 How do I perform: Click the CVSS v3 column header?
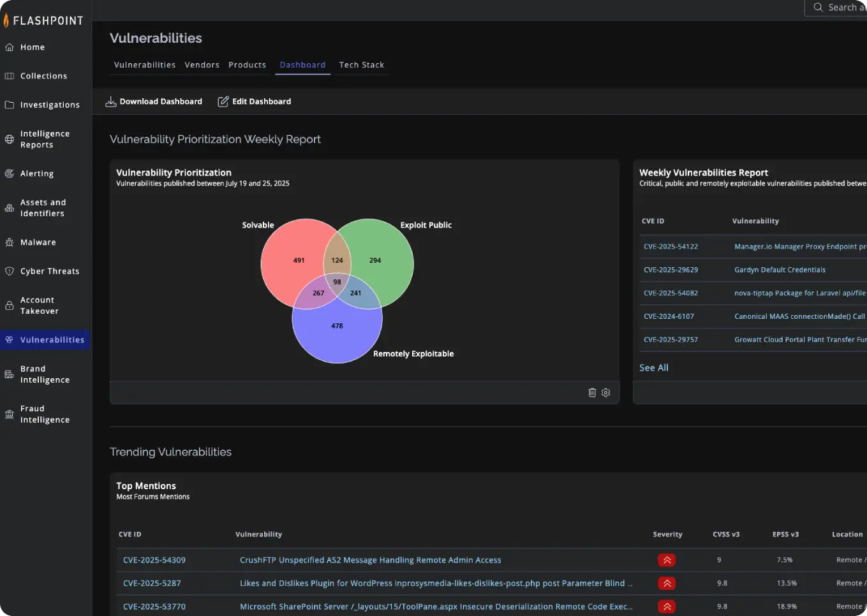(726, 534)
